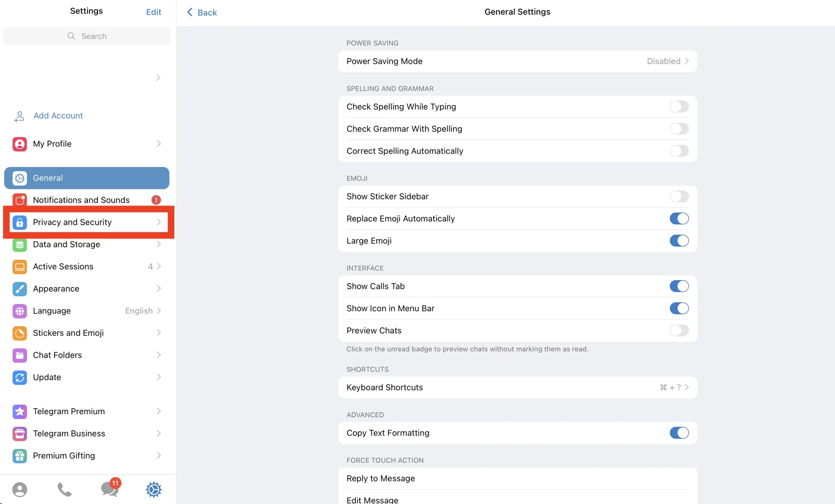Screen dimensions: 835x504
Task: Click the Add Account person icon
Action: tap(19, 116)
